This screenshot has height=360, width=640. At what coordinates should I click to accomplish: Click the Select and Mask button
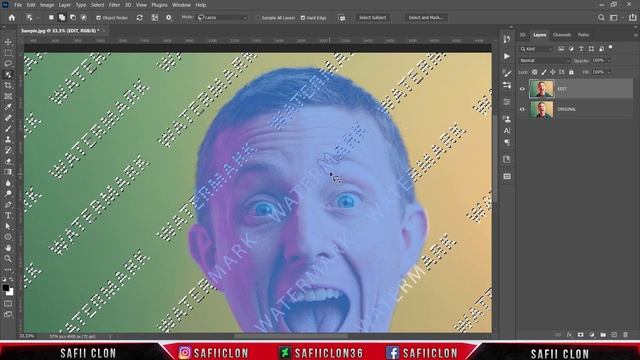425,18
